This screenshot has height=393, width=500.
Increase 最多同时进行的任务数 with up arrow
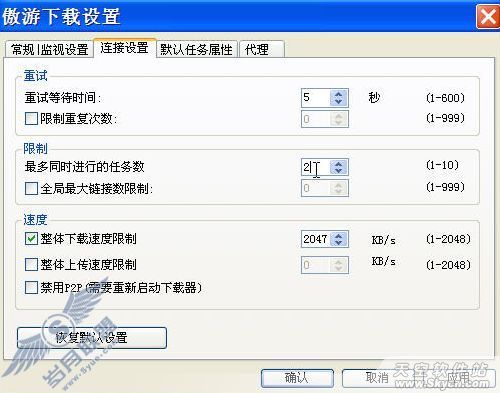tap(339, 164)
